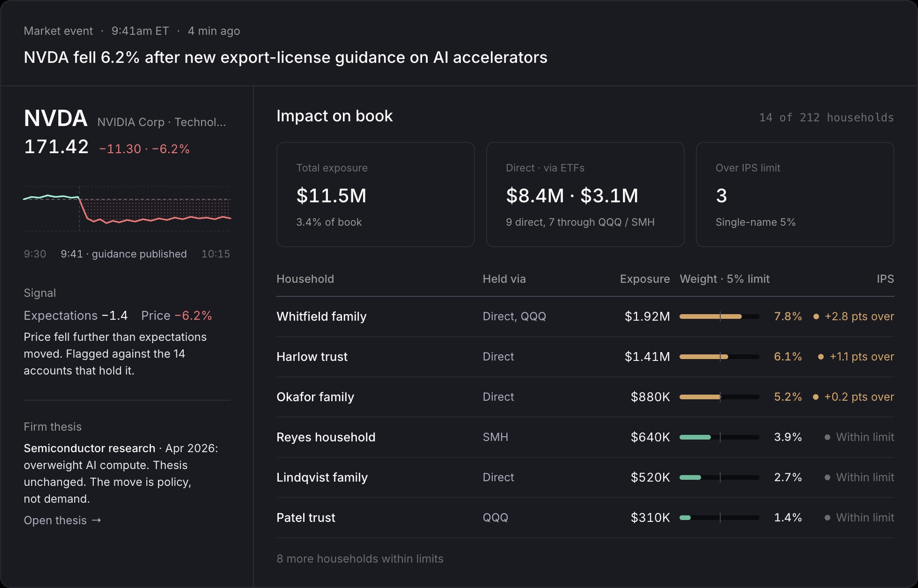
Task: Click the Impact on book heading
Action: click(334, 116)
